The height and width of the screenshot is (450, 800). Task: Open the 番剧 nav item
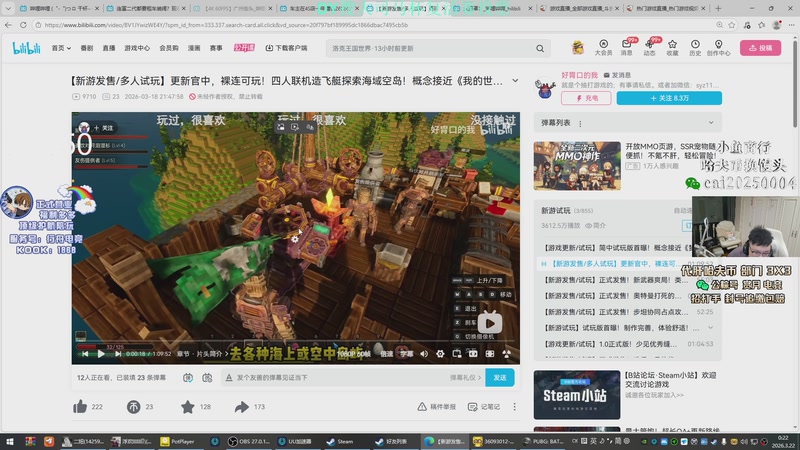coord(86,48)
